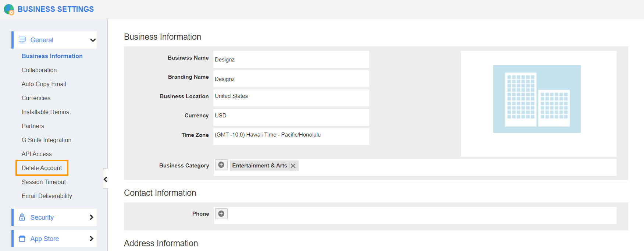Screen dimensions: 644x251
Task: Open the Currencies menu item
Action: 36,98
